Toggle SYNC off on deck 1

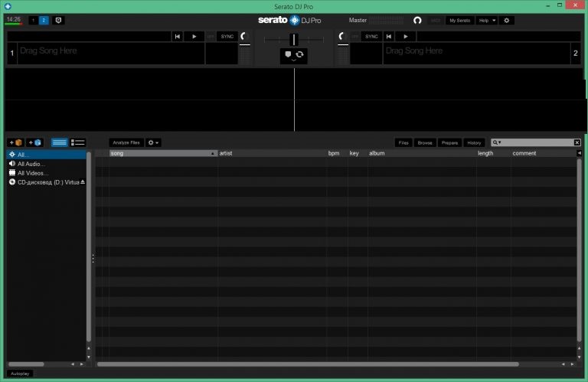(x=211, y=37)
